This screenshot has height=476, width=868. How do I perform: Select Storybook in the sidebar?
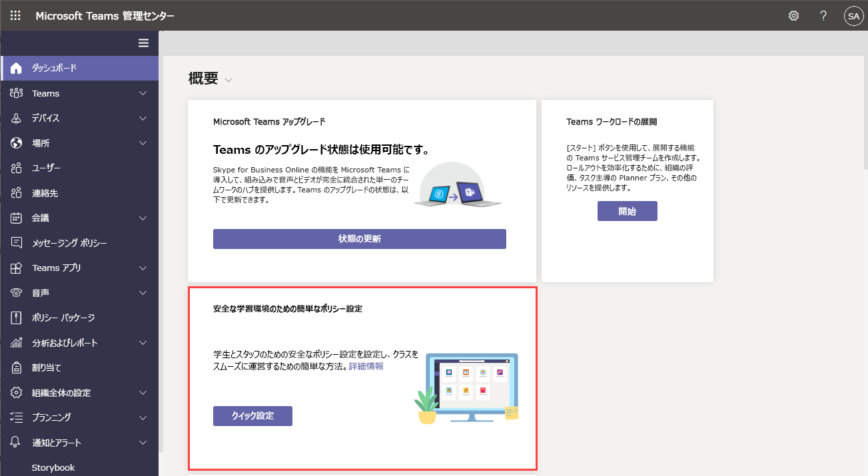click(x=53, y=467)
